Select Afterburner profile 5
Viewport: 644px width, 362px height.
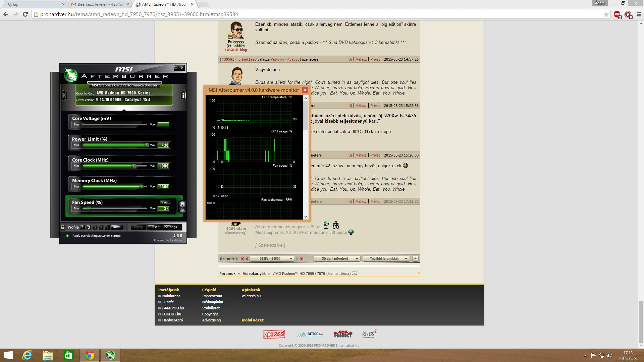point(107,227)
